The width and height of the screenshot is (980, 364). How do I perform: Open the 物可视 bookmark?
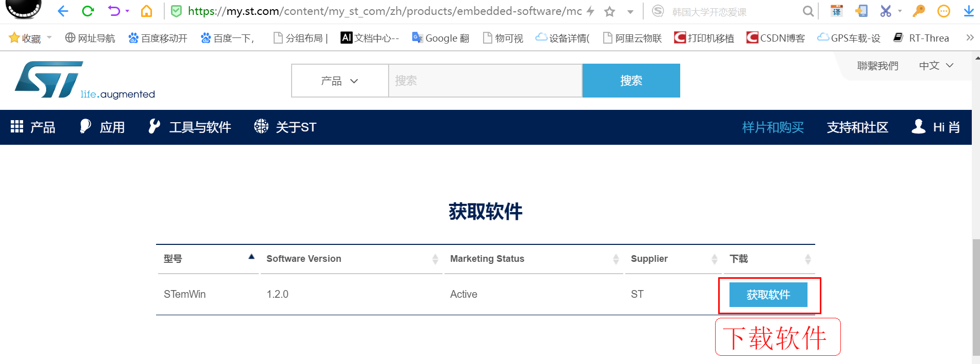click(x=503, y=38)
